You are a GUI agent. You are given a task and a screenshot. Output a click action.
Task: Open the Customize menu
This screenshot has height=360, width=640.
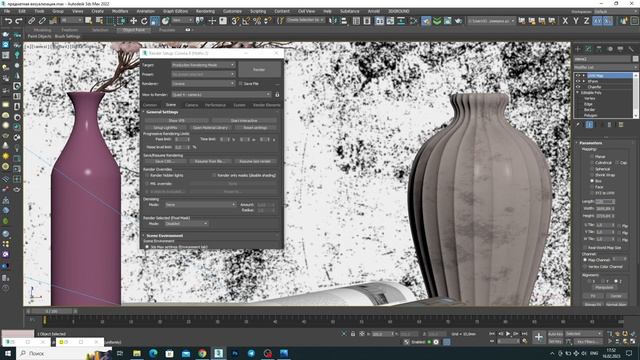point(232,11)
